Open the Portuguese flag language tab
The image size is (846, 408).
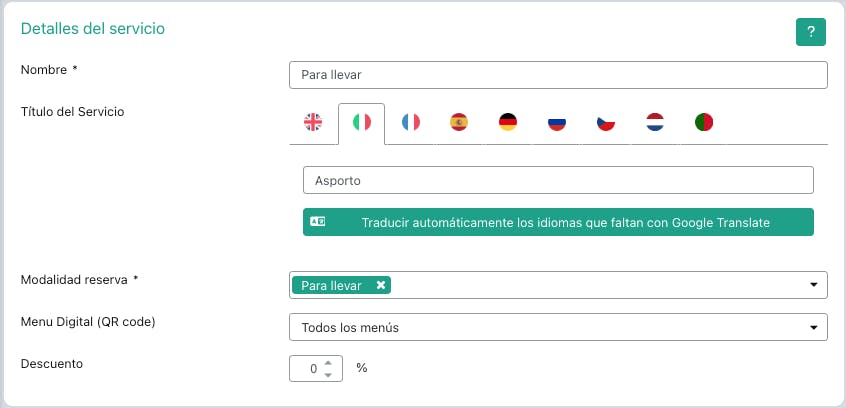coord(704,122)
